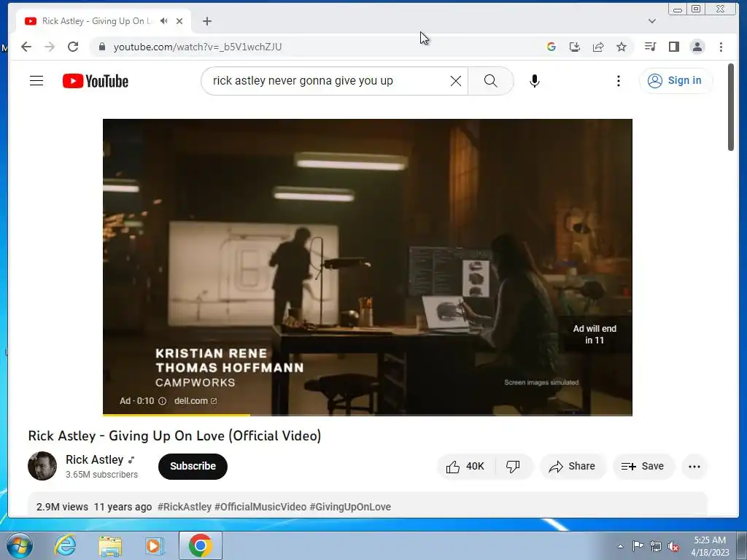The width and height of the screenshot is (747, 560).
Task: Go back to the previous page
Action: (x=26, y=47)
